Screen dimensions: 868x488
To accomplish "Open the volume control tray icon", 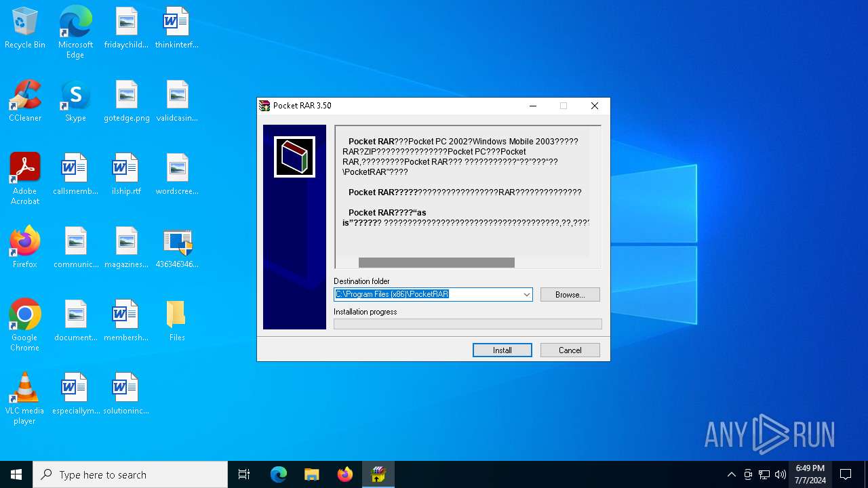I will pos(781,474).
